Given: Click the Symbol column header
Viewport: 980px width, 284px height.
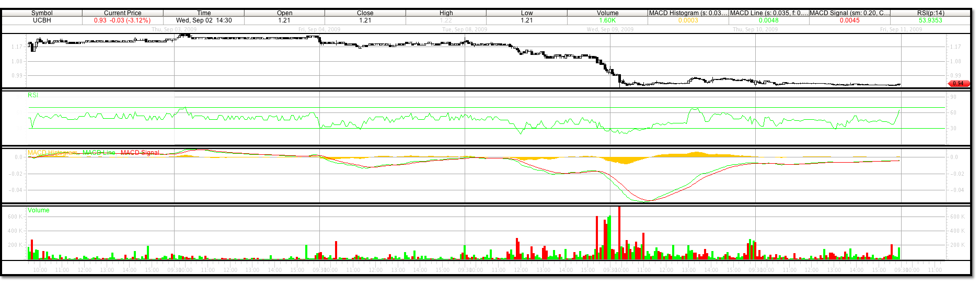Looking at the screenshot, I should pos(42,13).
